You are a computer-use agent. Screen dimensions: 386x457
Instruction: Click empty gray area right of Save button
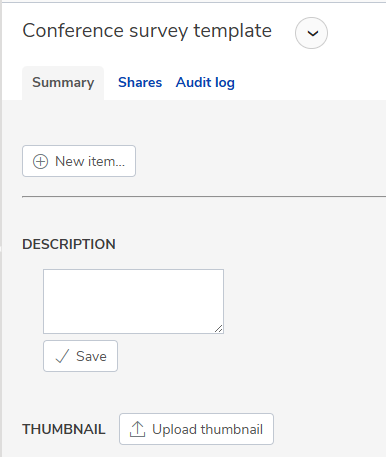[x=250, y=356]
